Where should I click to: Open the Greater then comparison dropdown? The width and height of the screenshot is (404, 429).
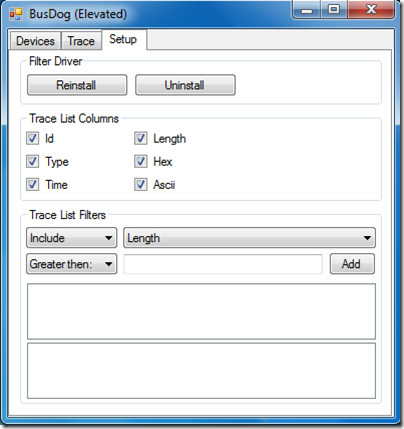coord(72,264)
